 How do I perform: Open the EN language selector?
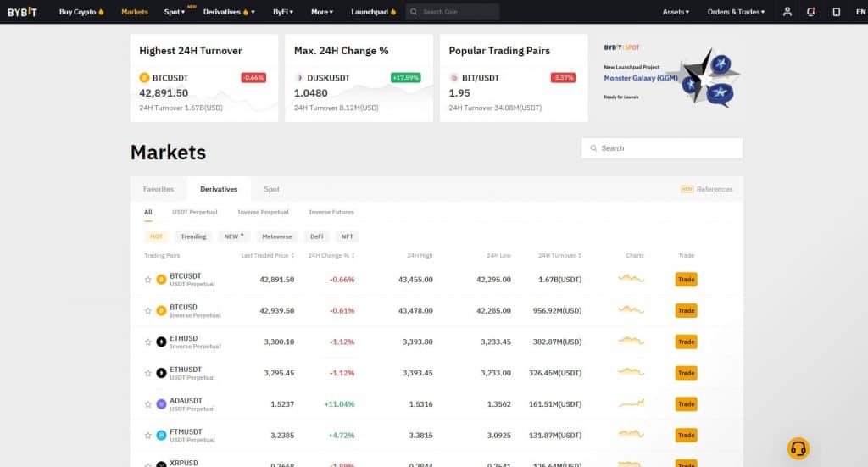coord(861,12)
